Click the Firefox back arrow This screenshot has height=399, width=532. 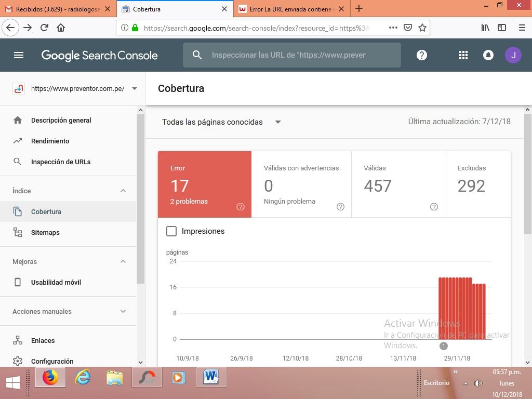pyautogui.click(x=10, y=28)
